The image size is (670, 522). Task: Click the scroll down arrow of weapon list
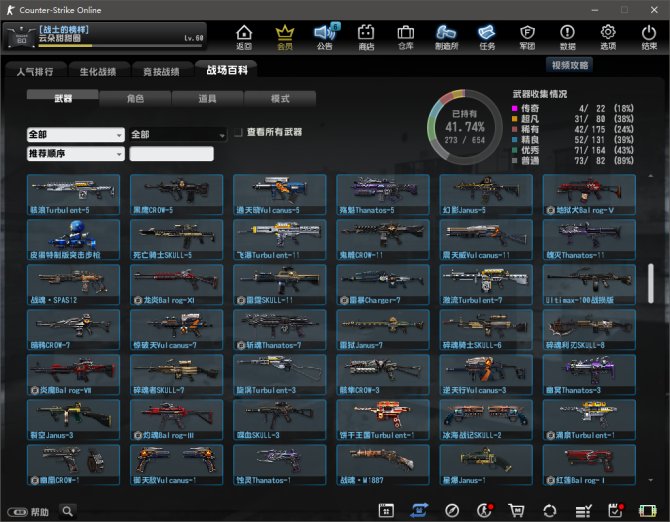[650, 480]
